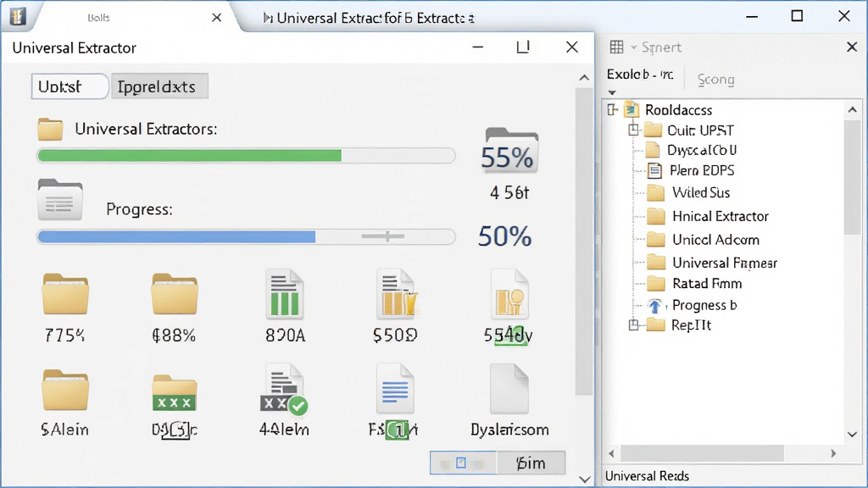Maximize the inner Universal Extractor window
The image size is (868, 488).
point(523,47)
